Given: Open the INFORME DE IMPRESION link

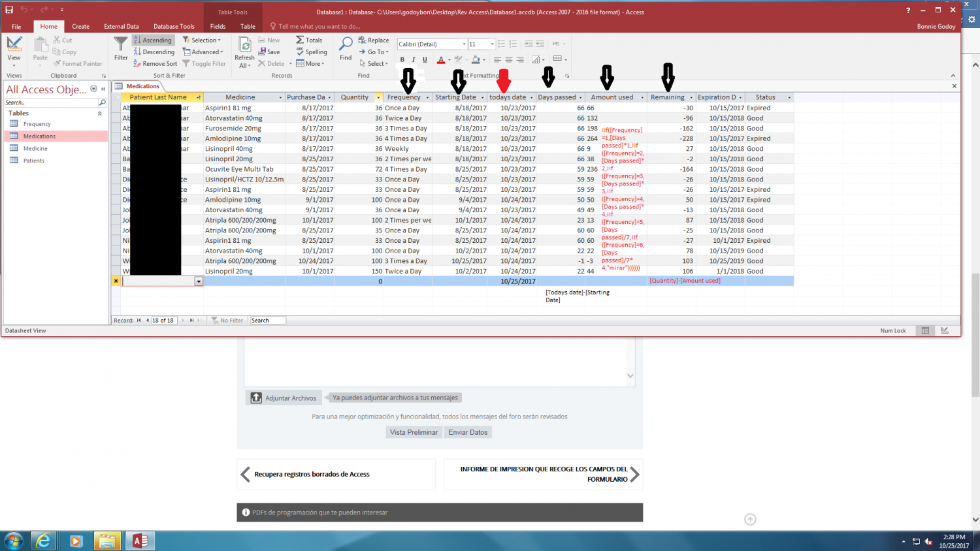Looking at the screenshot, I should click(x=544, y=474).
